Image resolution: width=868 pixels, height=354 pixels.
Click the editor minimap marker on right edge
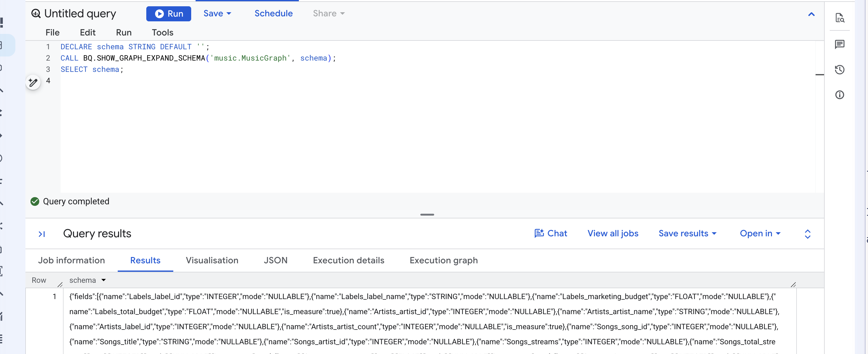819,74
